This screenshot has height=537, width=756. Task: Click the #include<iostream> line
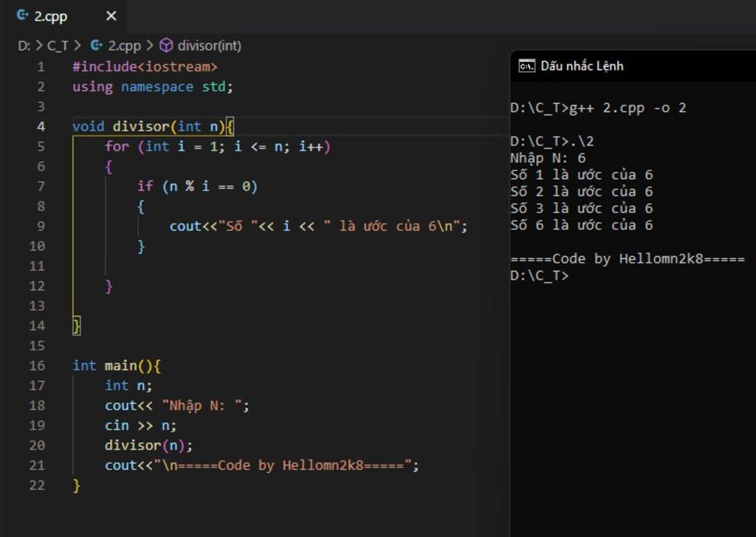tap(145, 67)
